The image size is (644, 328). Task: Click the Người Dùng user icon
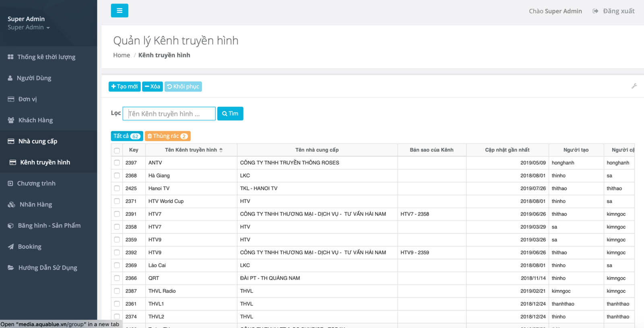pyautogui.click(x=10, y=78)
